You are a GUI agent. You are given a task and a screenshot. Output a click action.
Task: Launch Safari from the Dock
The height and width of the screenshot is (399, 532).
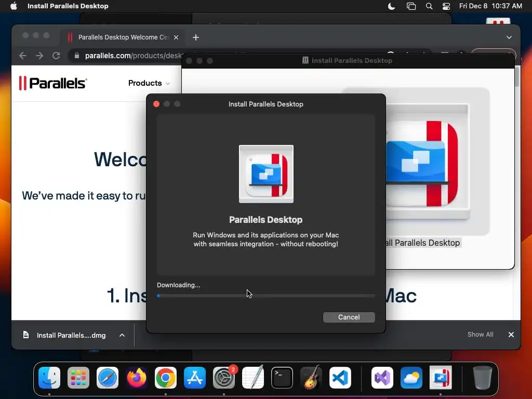tap(108, 378)
